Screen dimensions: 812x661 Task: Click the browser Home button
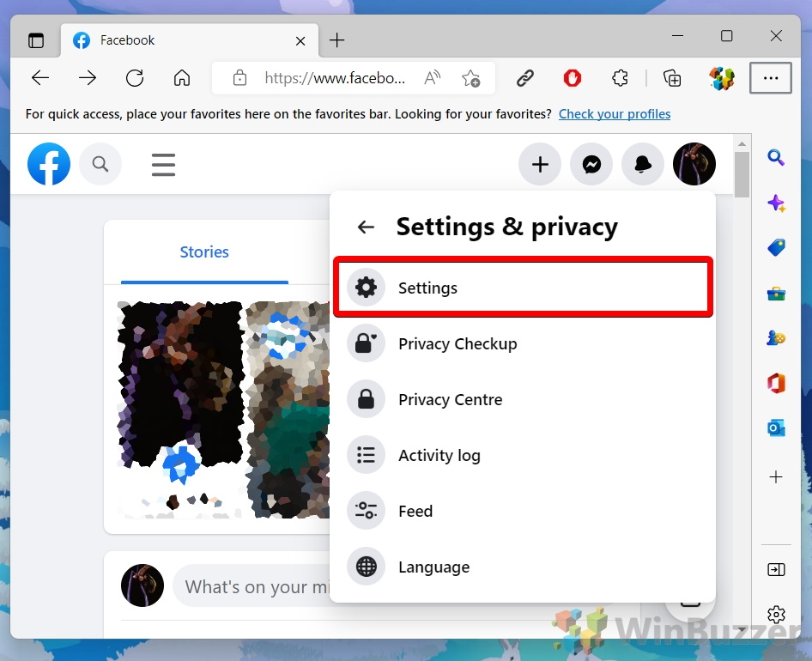(182, 78)
